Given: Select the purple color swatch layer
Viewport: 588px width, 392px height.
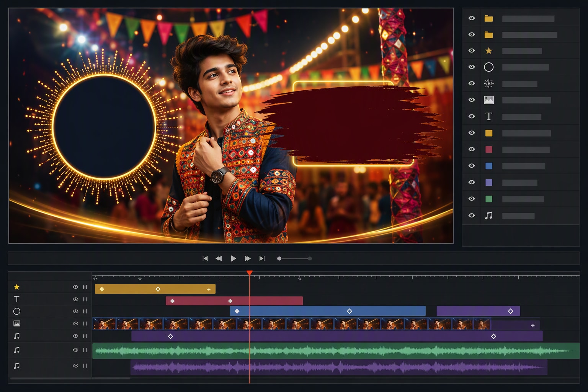Looking at the screenshot, I should [x=488, y=183].
